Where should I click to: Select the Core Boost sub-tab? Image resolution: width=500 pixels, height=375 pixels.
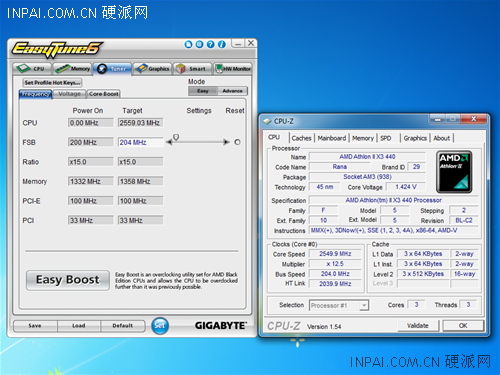(x=104, y=94)
